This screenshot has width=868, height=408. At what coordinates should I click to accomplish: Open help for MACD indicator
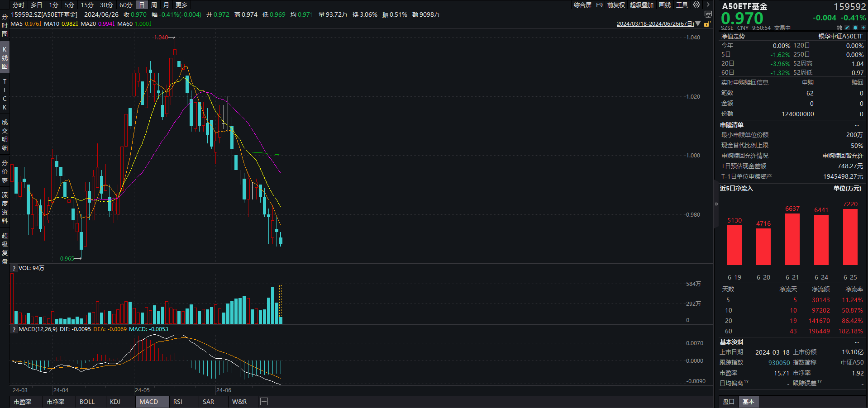[14, 329]
